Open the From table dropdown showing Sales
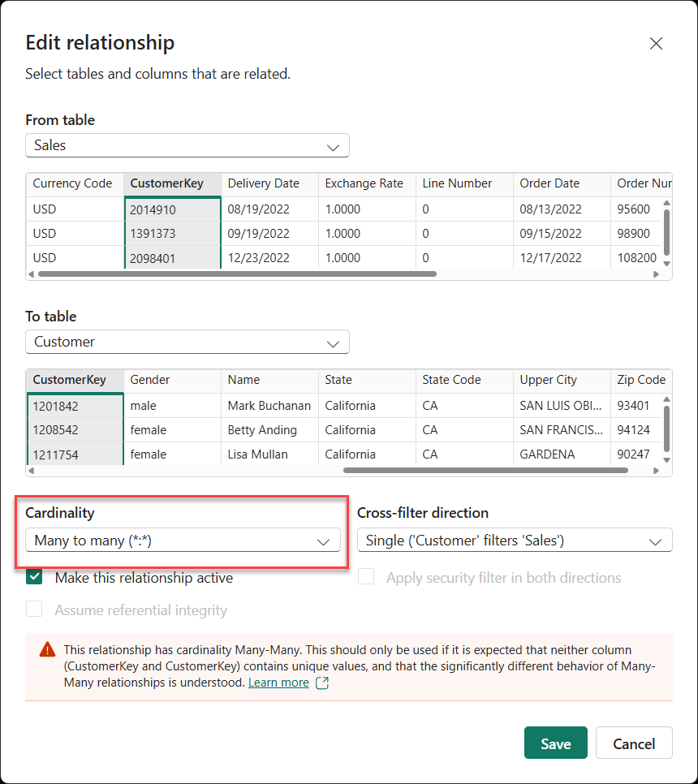This screenshot has width=698, height=784. 187,146
